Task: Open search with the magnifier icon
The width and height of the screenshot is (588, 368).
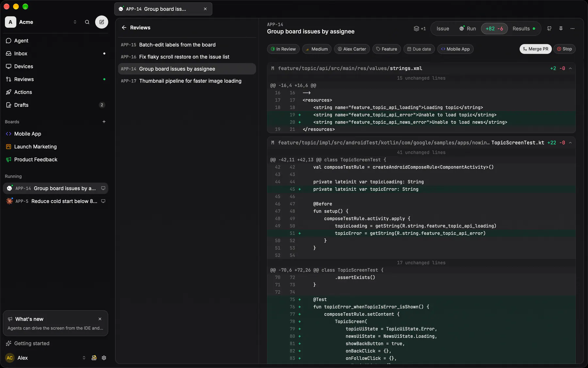Action: coord(87,22)
